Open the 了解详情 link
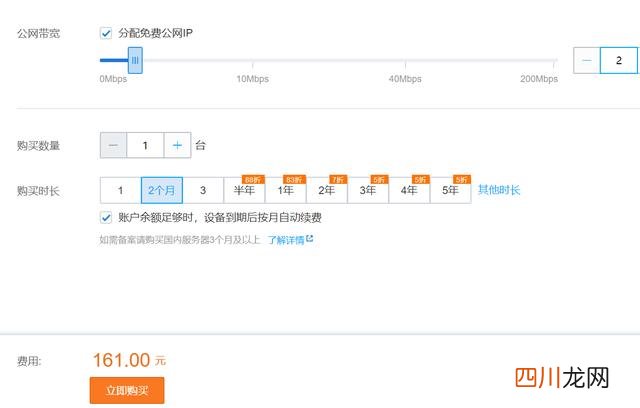The width and height of the screenshot is (640, 408). 286,240
